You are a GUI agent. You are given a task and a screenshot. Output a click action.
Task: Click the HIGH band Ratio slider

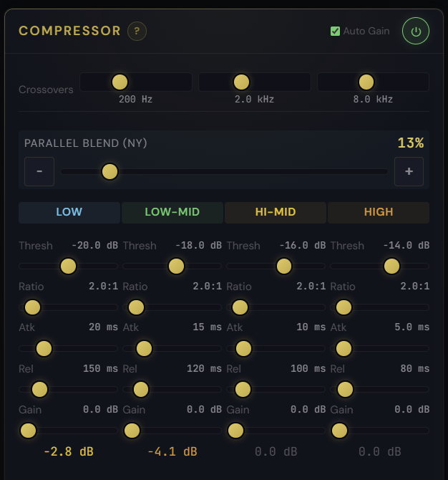click(x=380, y=307)
